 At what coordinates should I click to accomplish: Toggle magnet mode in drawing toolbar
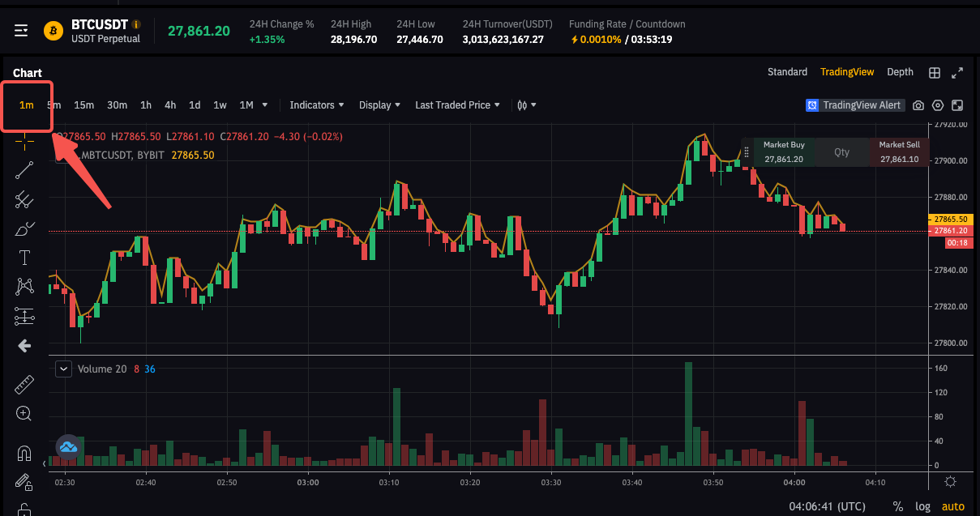pos(24,453)
